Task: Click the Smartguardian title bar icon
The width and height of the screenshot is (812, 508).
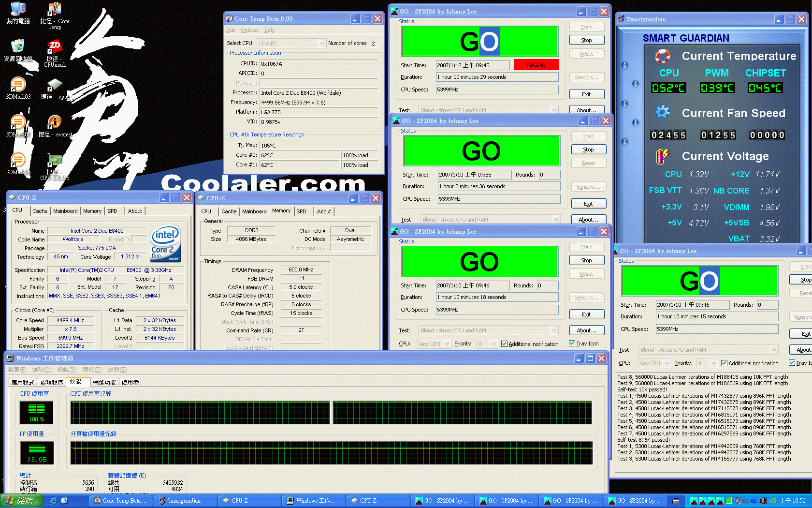Action: 621,19
